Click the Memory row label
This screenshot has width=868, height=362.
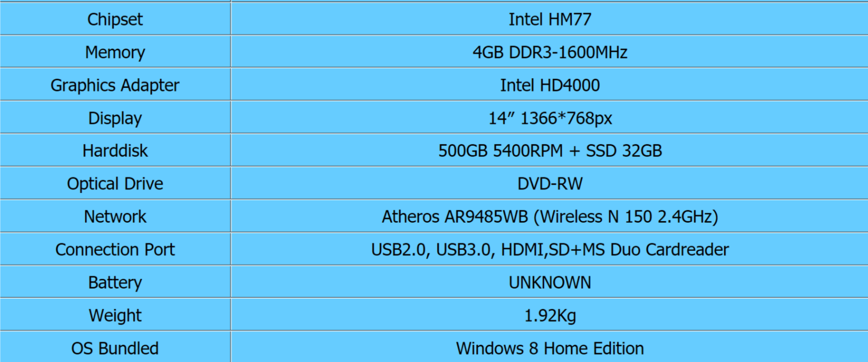[115, 52]
